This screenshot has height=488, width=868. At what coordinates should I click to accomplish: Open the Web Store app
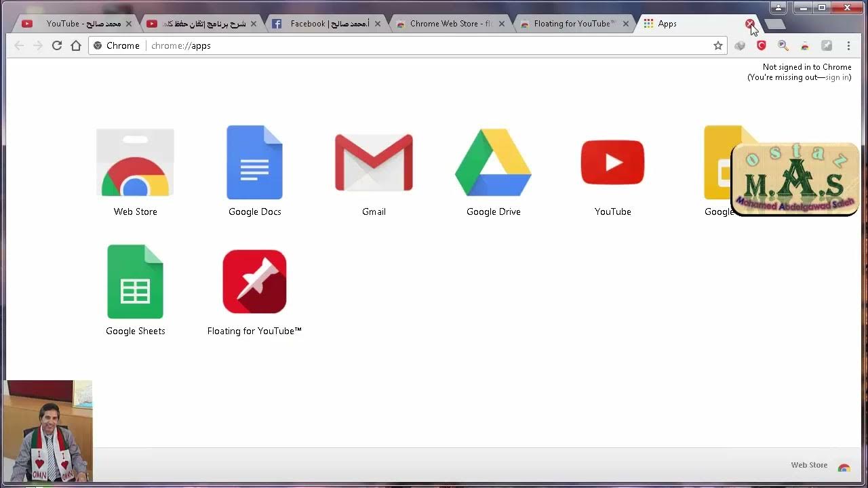point(135,163)
